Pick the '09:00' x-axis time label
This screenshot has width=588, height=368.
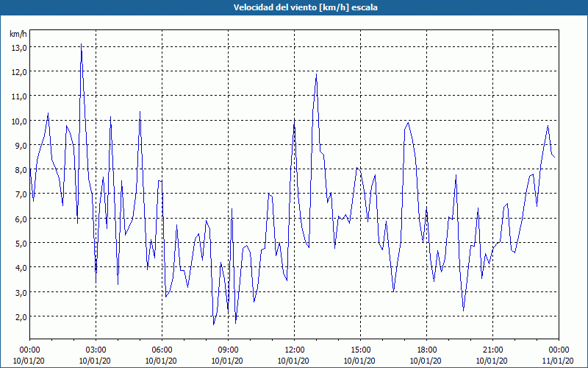click(228, 350)
